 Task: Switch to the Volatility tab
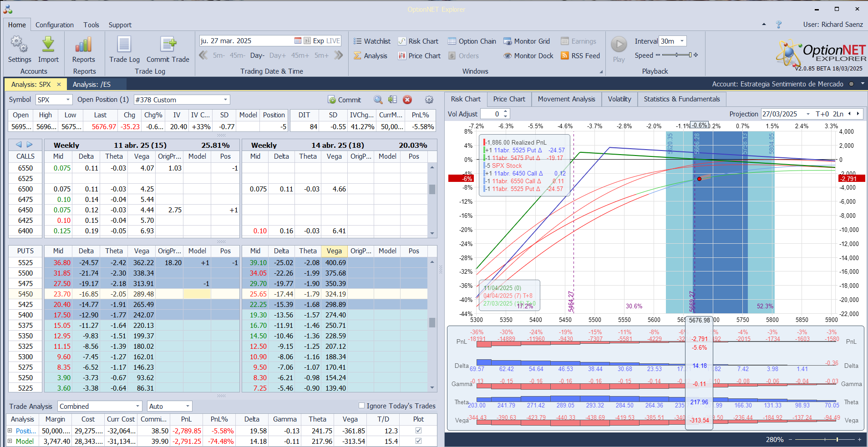[x=619, y=99]
